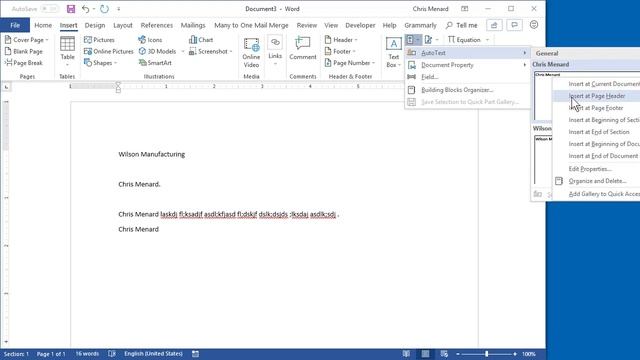Open the Icons gallery

click(x=150, y=40)
